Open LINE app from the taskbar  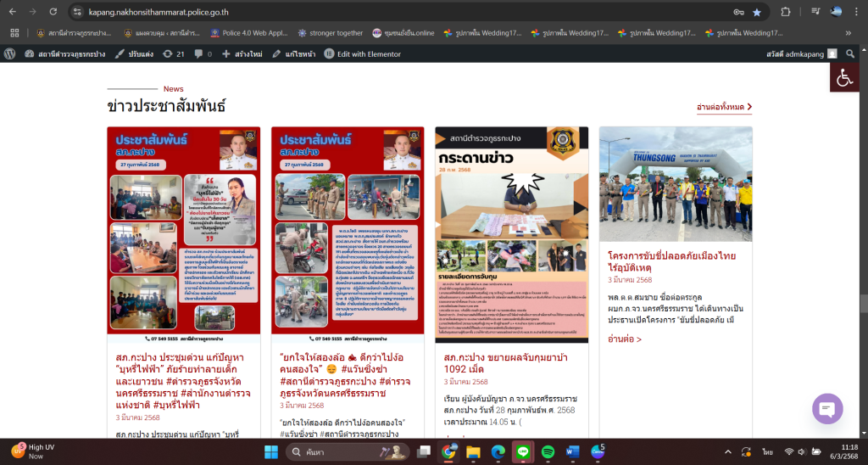(x=522, y=451)
